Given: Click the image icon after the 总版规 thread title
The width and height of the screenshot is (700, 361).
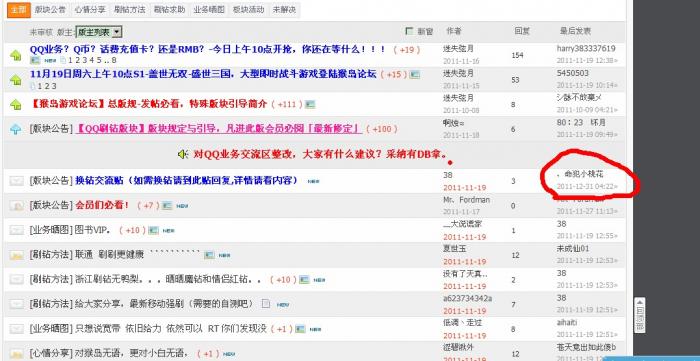Looking at the screenshot, I should pos(310,104).
